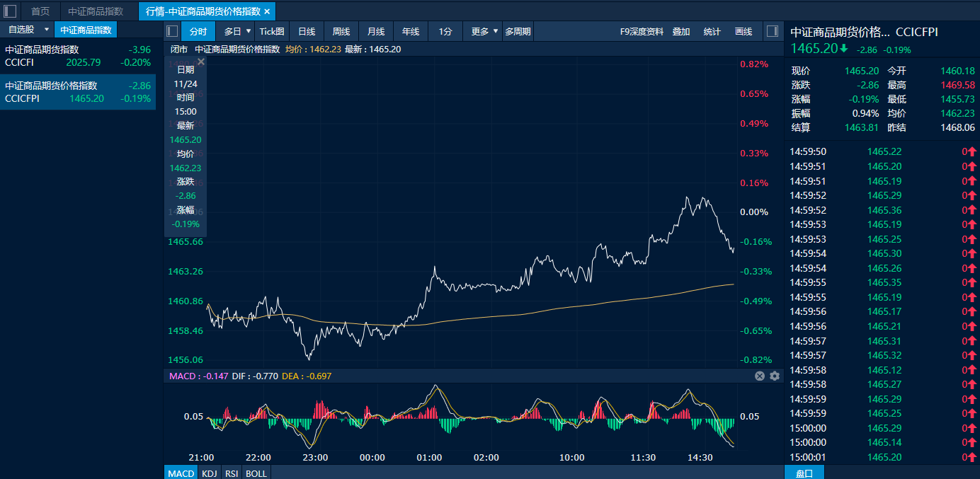Click the 画线 drawing tool button
Viewport: 980px width, 479px height.
coord(743,31)
